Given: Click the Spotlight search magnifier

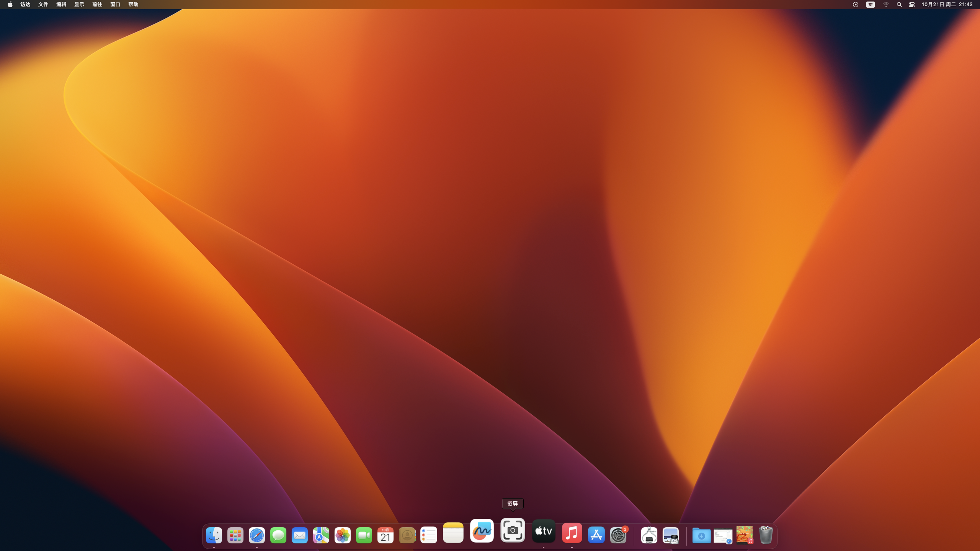Looking at the screenshot, I should pyautogui.click(x=899, y=5).
